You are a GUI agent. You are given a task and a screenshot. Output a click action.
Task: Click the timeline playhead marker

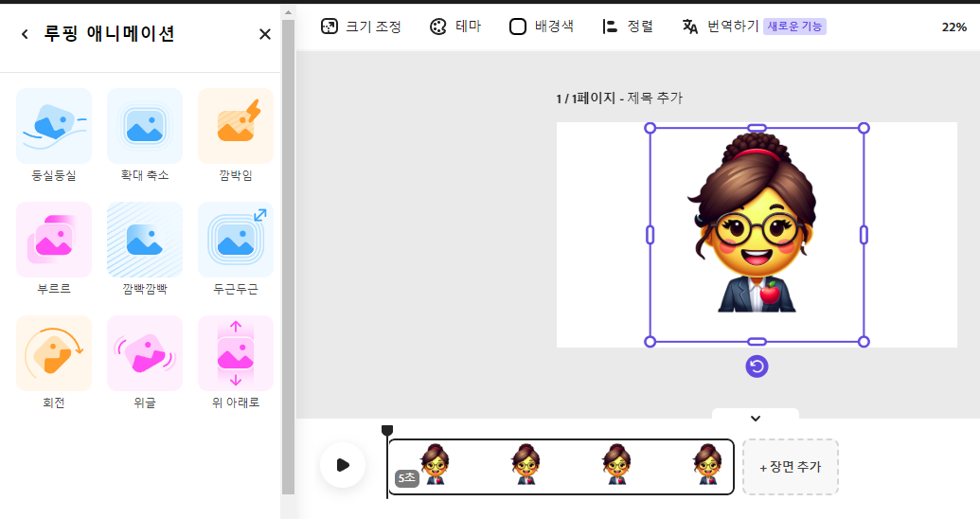(x=387, y=430)
